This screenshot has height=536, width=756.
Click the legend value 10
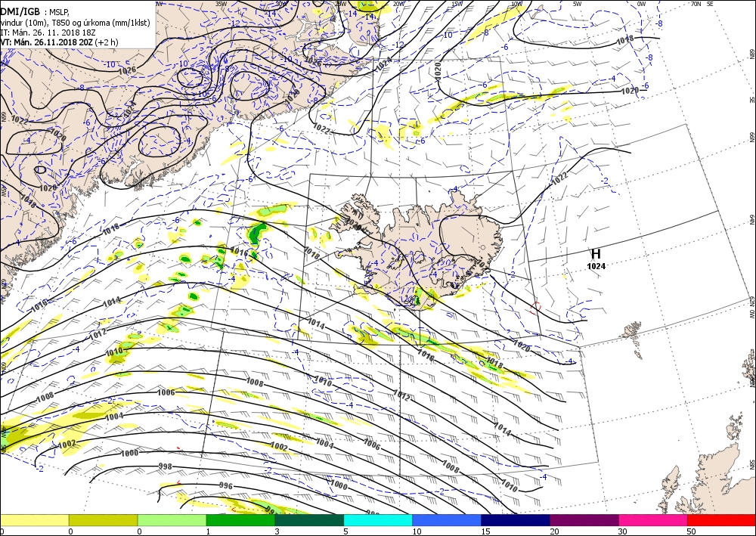pyautogui.click(x=417, y=531)
